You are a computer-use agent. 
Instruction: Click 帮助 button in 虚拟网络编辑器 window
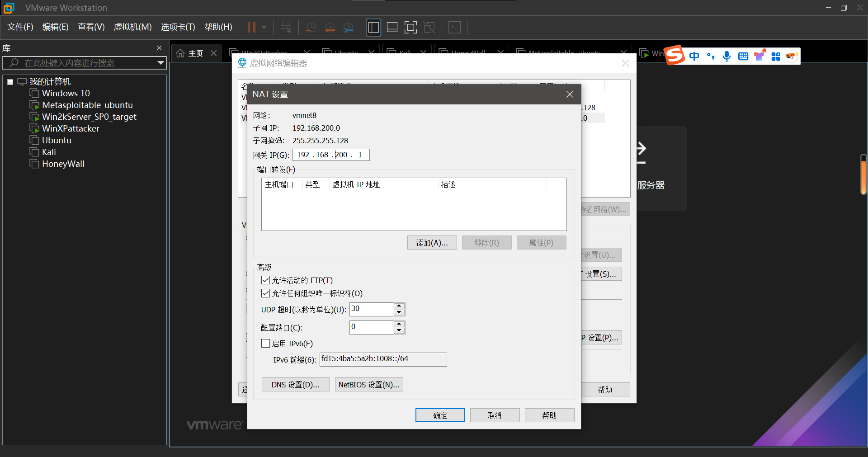point(605,390)
